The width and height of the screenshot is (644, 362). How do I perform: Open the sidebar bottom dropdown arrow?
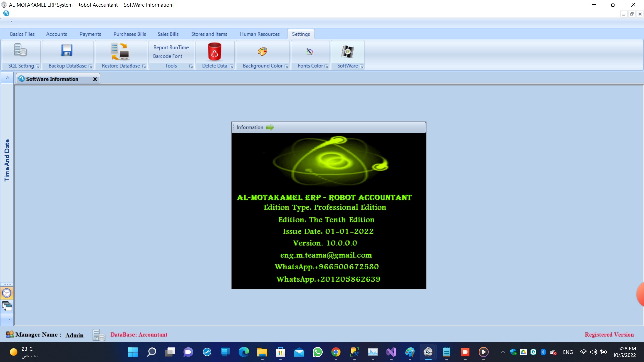point(9,319)
